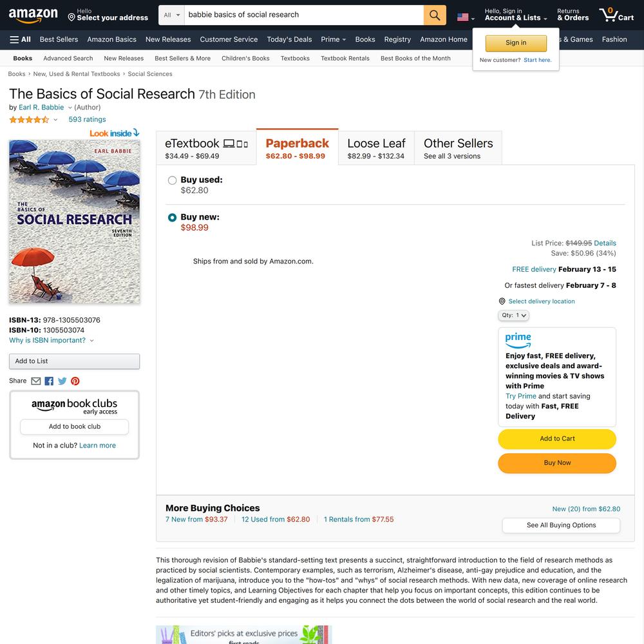644x644 pixels.
Task: Click the orange search magnifier button
Action: click(x=435, y=15)
